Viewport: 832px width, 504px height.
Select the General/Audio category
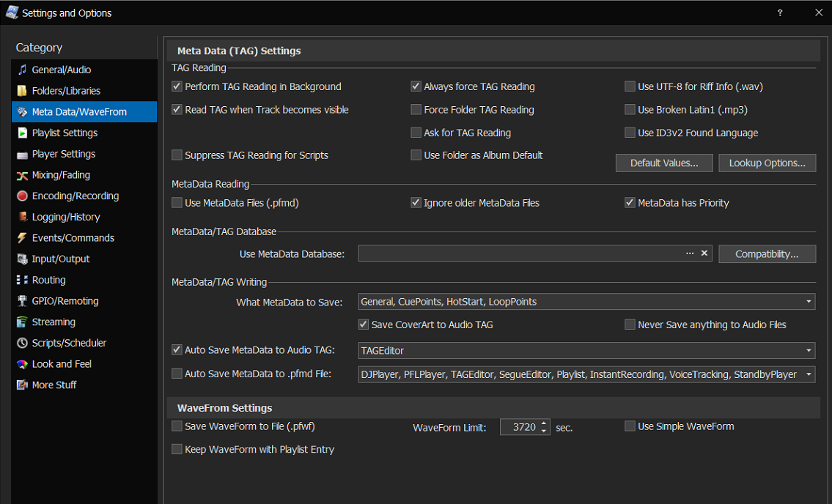coord(84,70)
